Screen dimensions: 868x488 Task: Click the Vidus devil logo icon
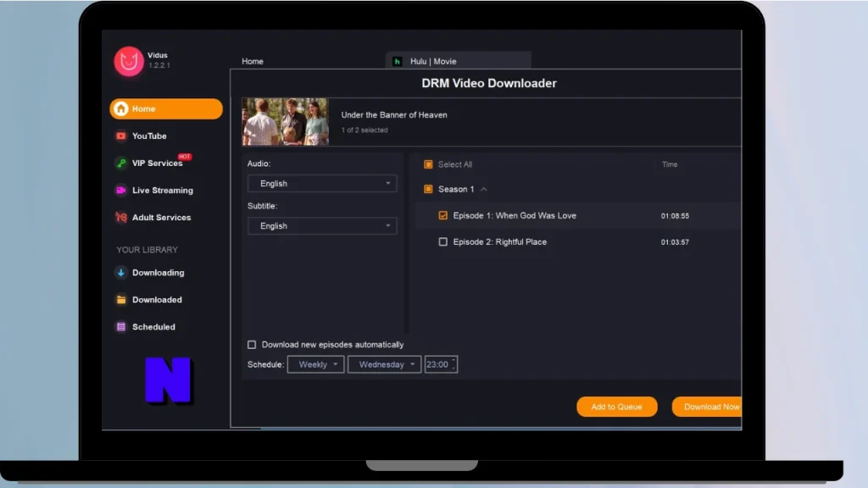click(129, 61)
